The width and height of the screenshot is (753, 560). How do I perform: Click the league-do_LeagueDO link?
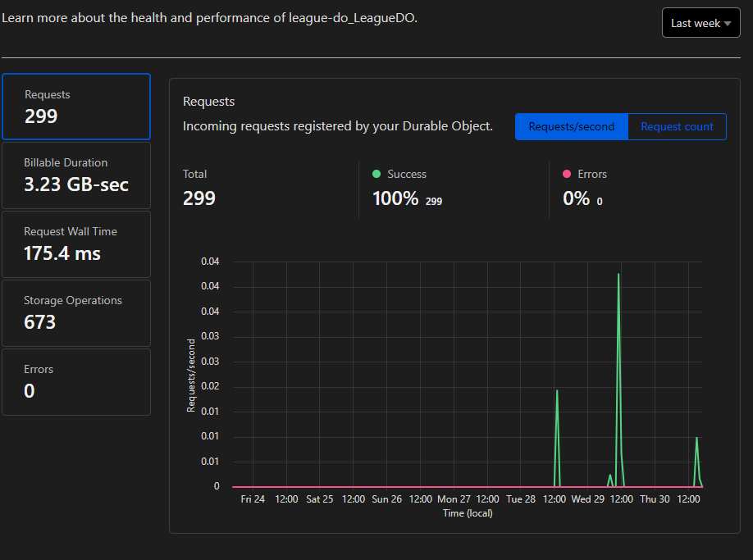[351, 17]
